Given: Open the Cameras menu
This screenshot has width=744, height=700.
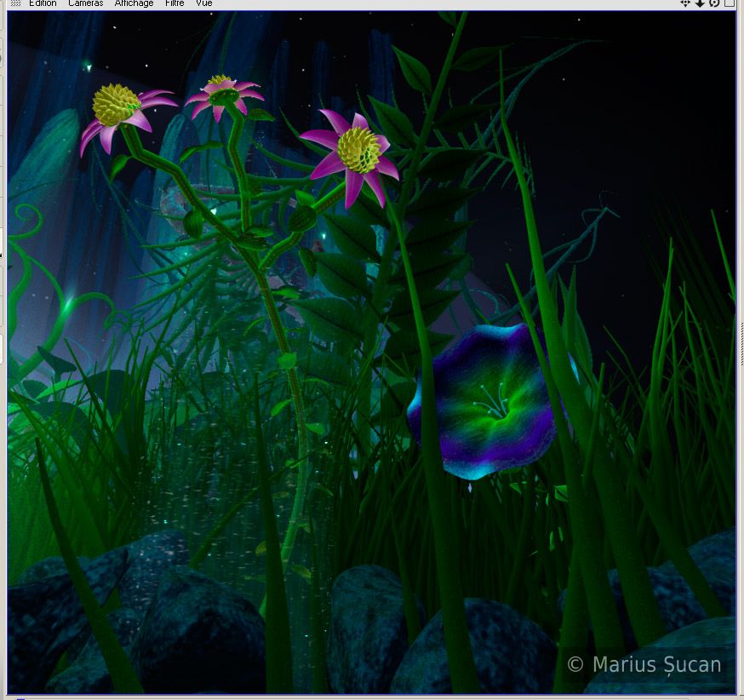Looking at the screenshot, I should 85,3.
